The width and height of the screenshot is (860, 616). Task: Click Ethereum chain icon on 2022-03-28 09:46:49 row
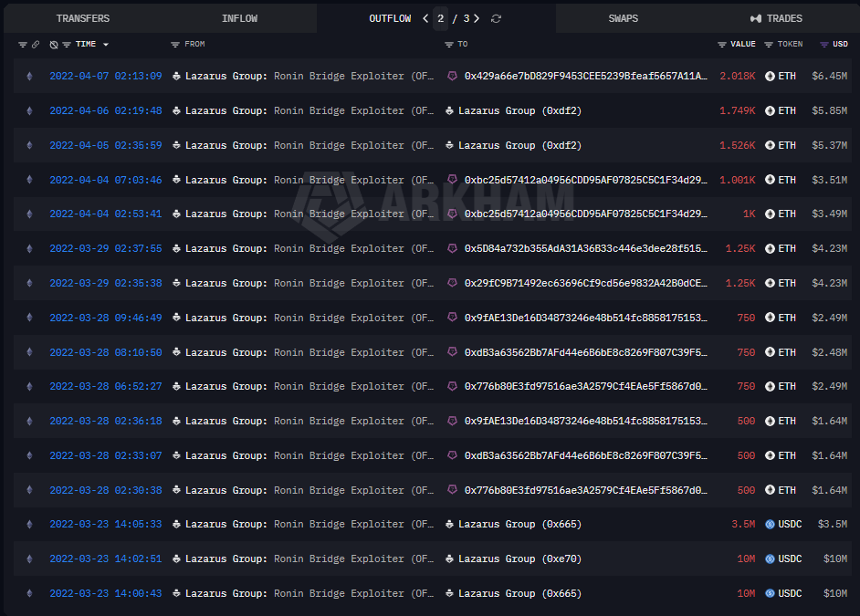[29, 318]
